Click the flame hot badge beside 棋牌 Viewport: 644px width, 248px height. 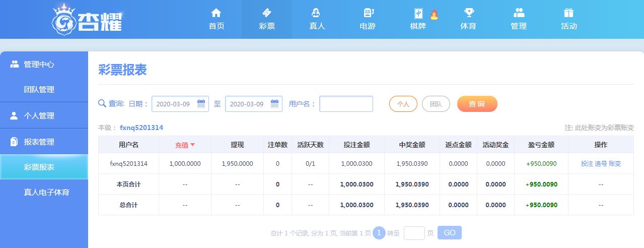[x=434, y=15]
